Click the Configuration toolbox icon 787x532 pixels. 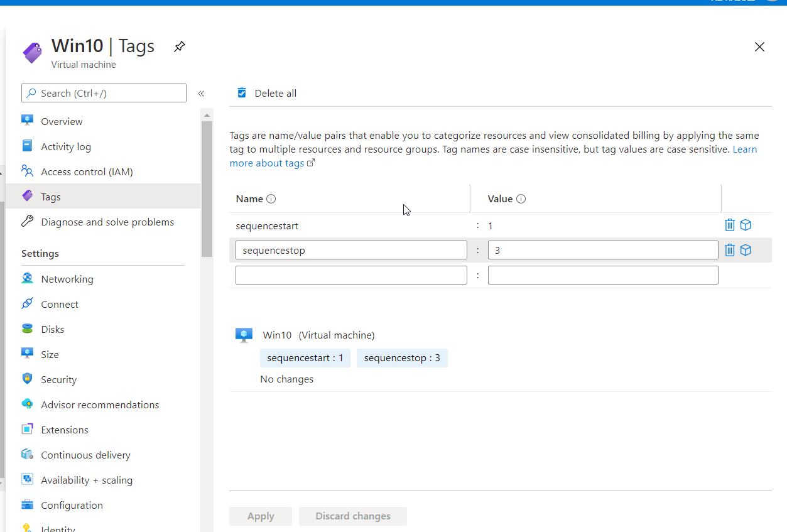point(27,504)
